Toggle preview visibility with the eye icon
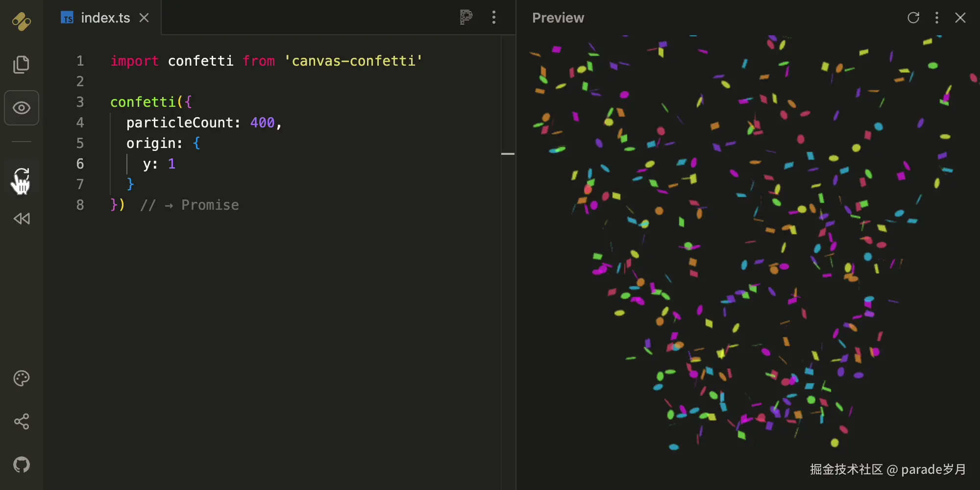980x490 pixels. 21,108
